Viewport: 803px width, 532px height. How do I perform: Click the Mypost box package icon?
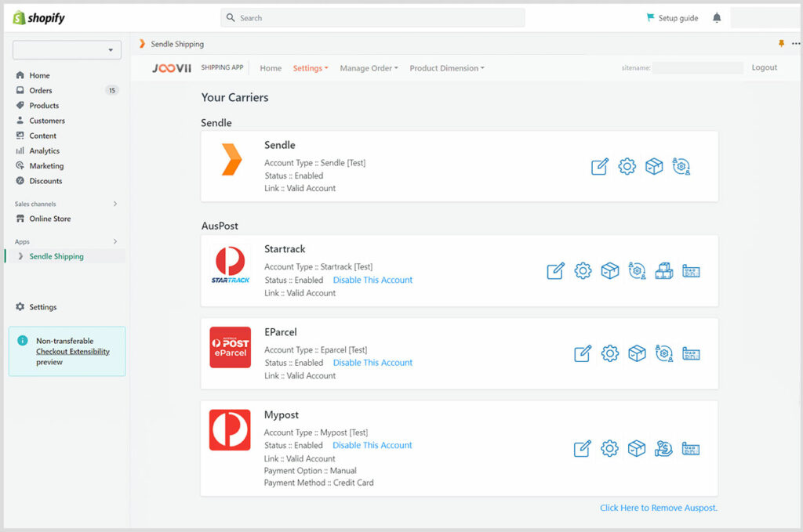(x=637, y=449)
